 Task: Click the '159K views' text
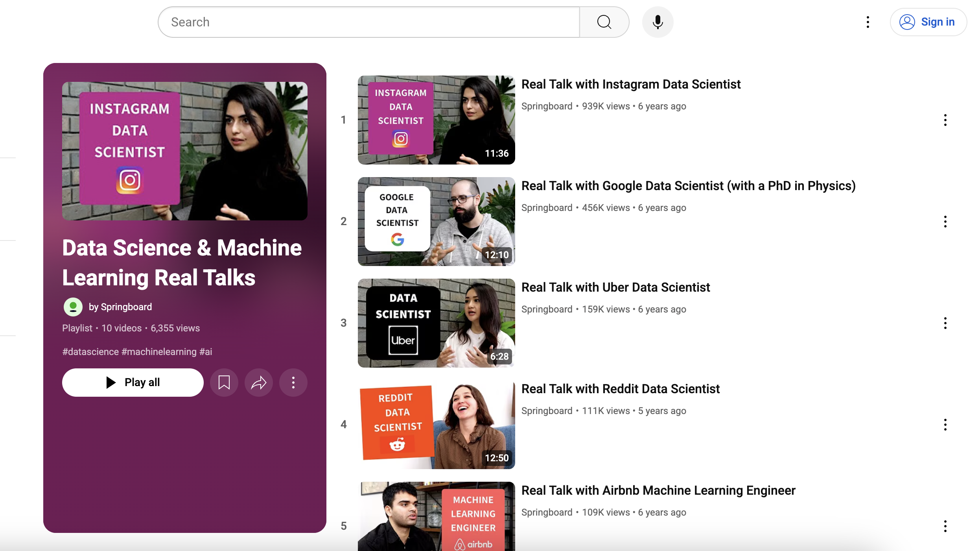606,309
